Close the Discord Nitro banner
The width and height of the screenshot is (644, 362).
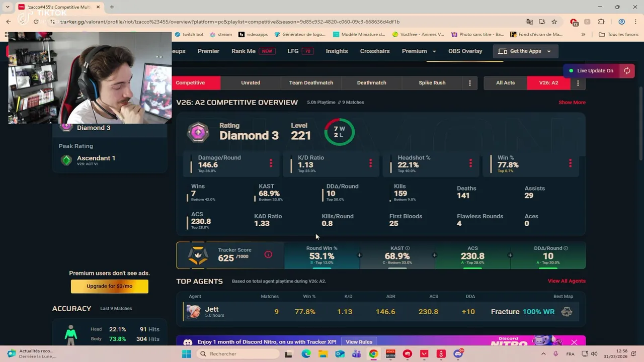pyautogui.click(x=574, y=342)
